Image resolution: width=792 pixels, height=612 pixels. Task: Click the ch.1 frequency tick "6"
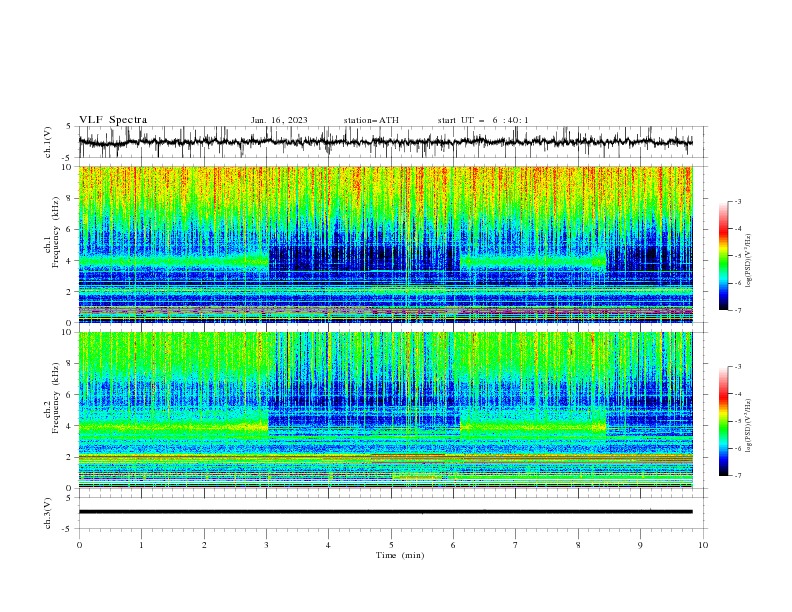pos(70,229)
